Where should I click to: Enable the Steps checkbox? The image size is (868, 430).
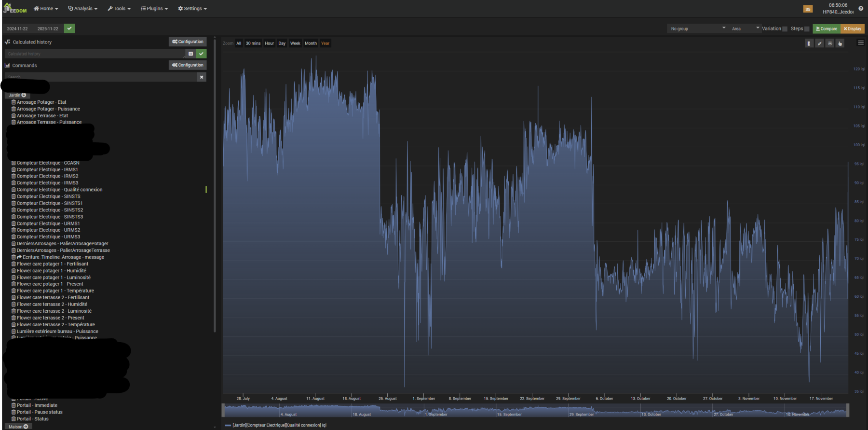coord(807,29)
